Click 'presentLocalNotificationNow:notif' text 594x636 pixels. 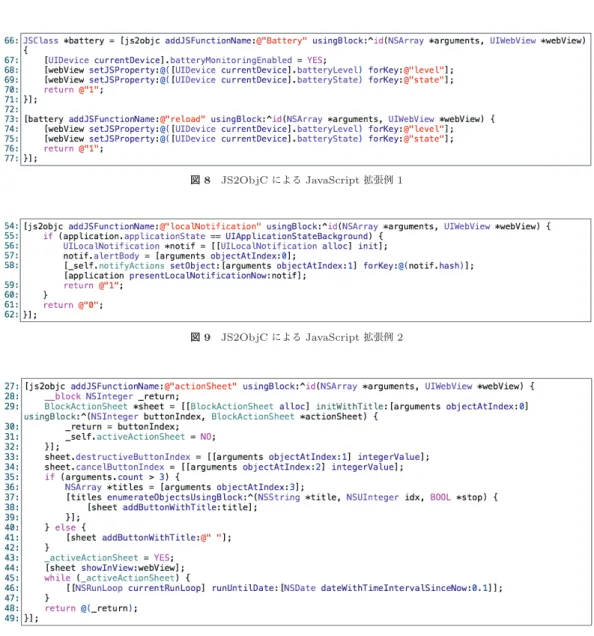coord(215,276)
